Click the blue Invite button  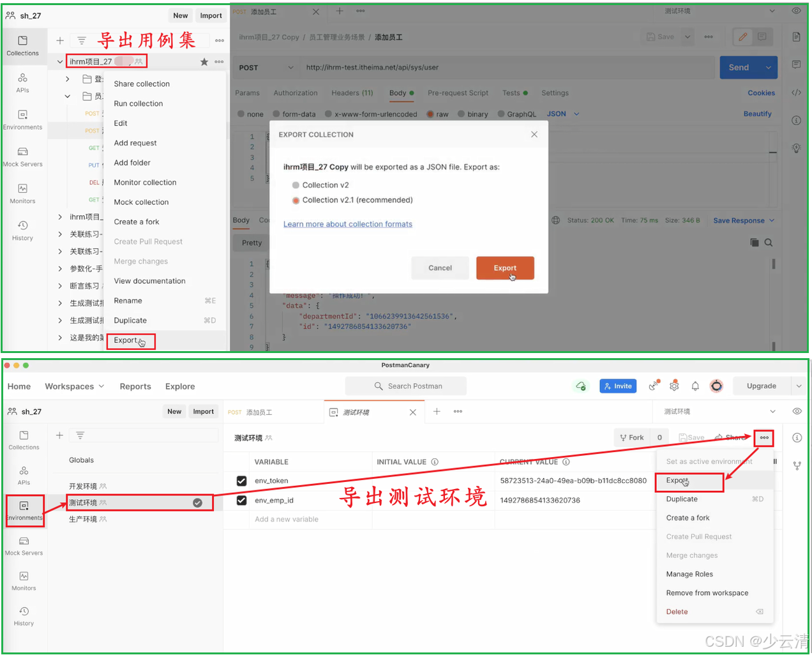[618, 386]
